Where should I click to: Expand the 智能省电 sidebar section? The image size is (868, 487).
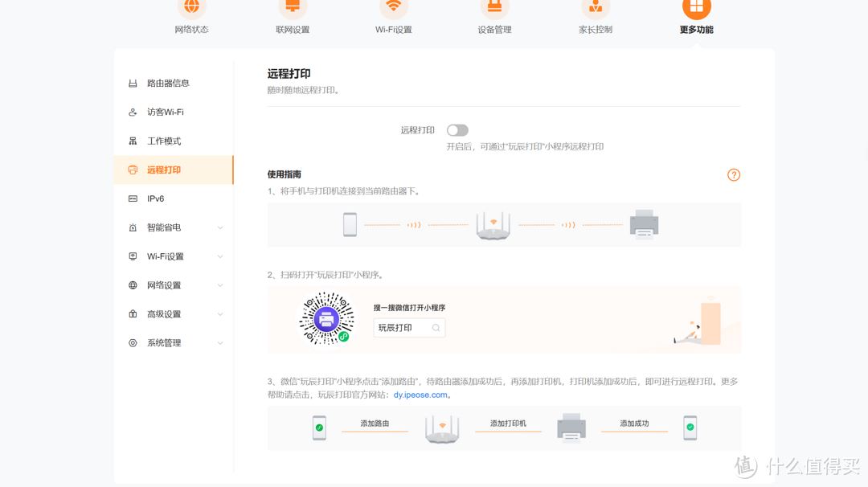[x=220, y=228]
